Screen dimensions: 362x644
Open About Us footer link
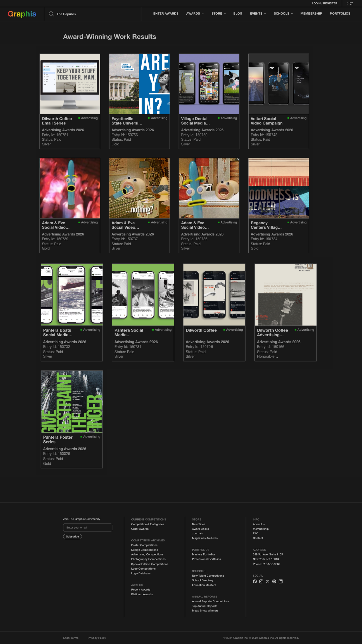259,524
